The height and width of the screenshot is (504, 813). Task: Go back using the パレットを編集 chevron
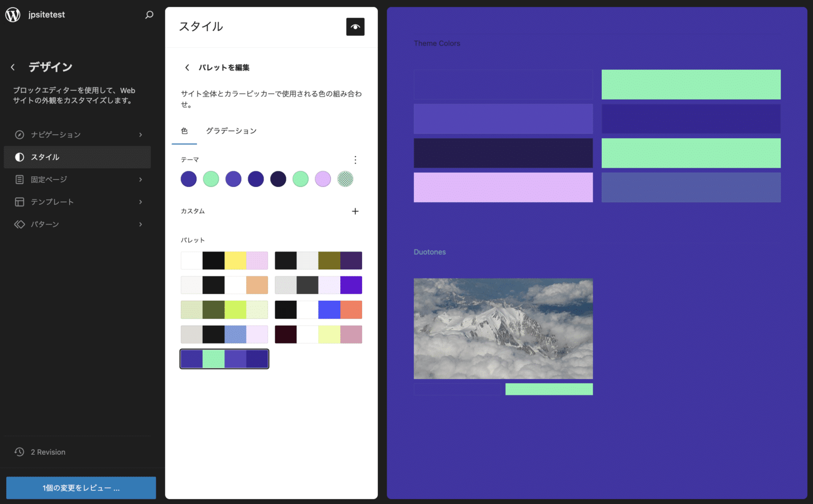point(187,67)
